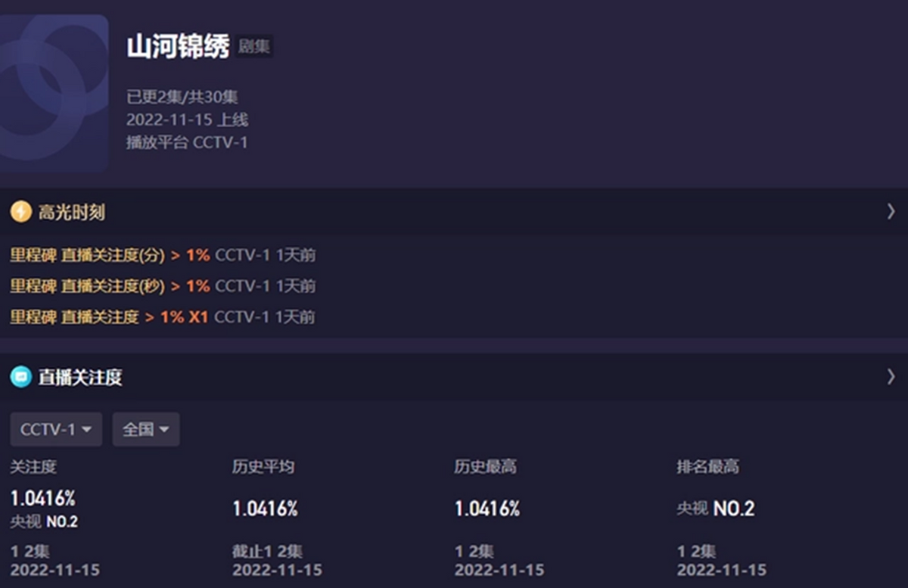
Task: Open the CCTV-1 channel dropdown
Action: click(56, 429)
